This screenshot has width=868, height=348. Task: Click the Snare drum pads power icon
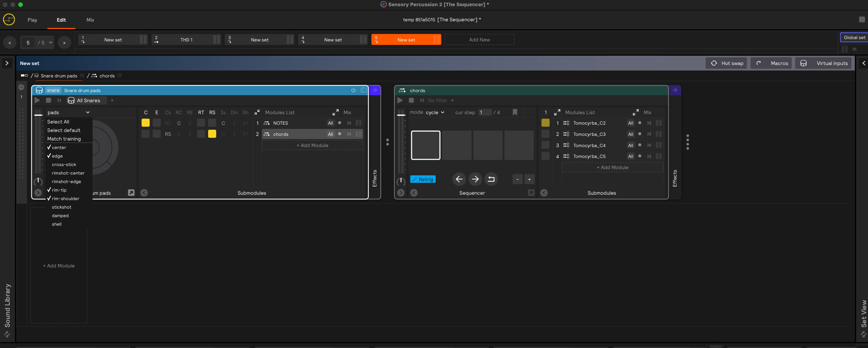(x=353, y=90)
